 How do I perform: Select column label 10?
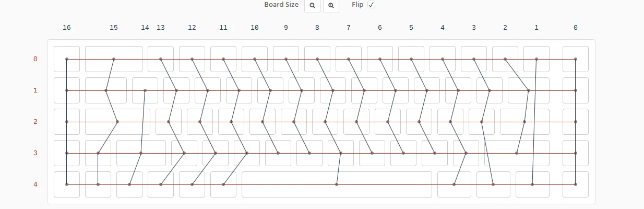point(255,28)
